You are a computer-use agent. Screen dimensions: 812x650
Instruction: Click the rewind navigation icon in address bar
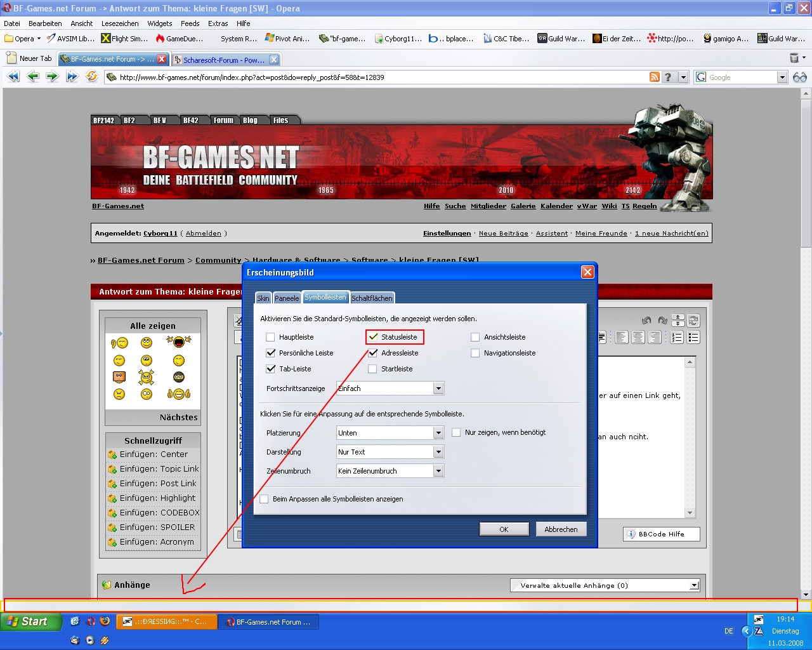13,77
